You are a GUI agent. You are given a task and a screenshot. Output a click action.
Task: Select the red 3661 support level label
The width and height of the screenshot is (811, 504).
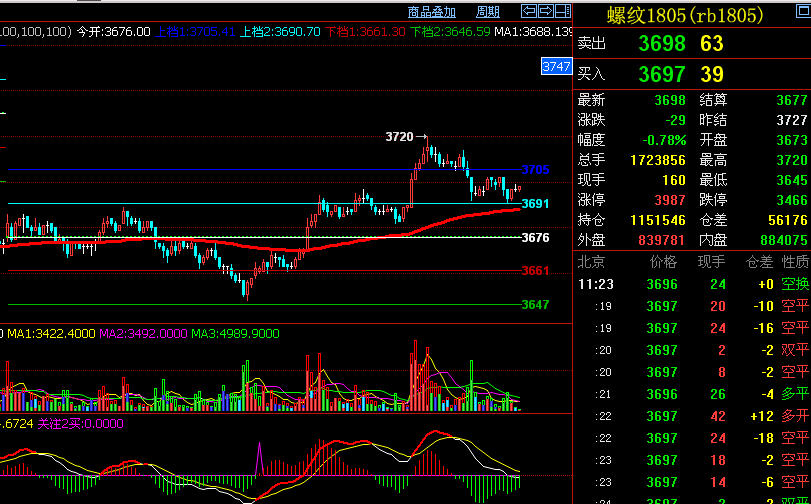535,271
